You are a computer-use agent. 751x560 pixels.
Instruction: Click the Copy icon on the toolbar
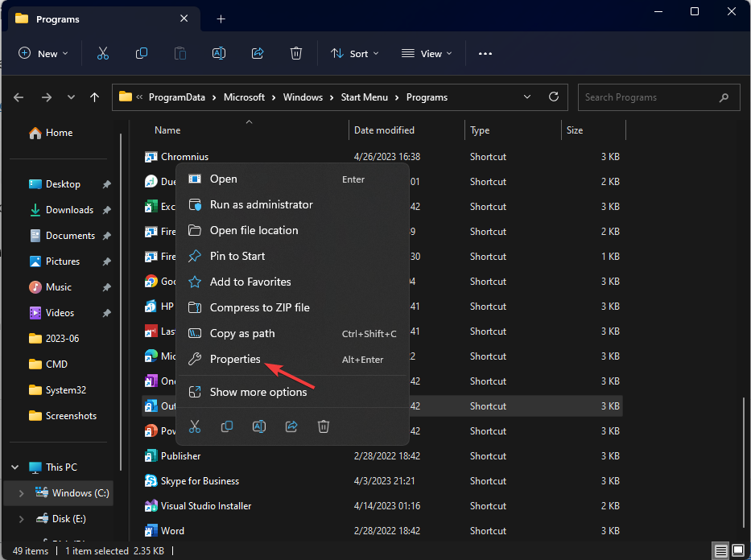pos(141,53)
